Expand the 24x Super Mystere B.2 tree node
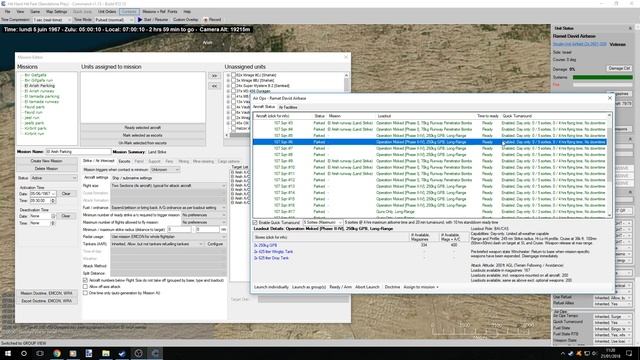 pos(228,86)
